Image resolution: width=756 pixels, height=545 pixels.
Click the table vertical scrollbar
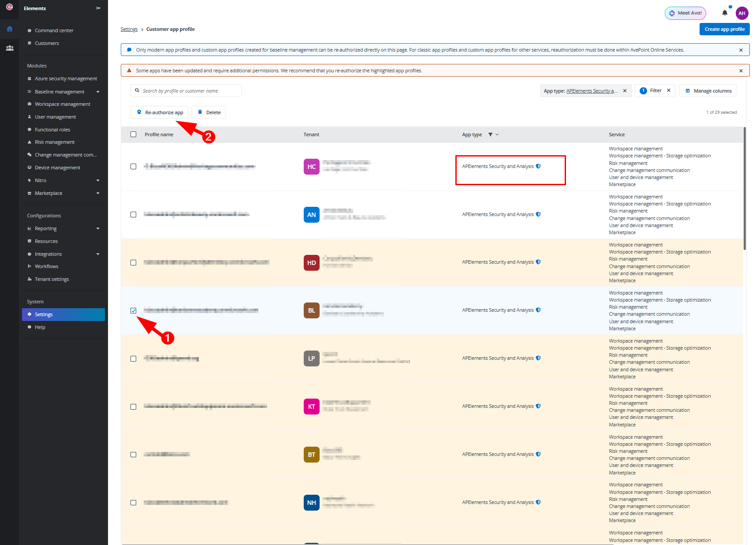(745, 189)
